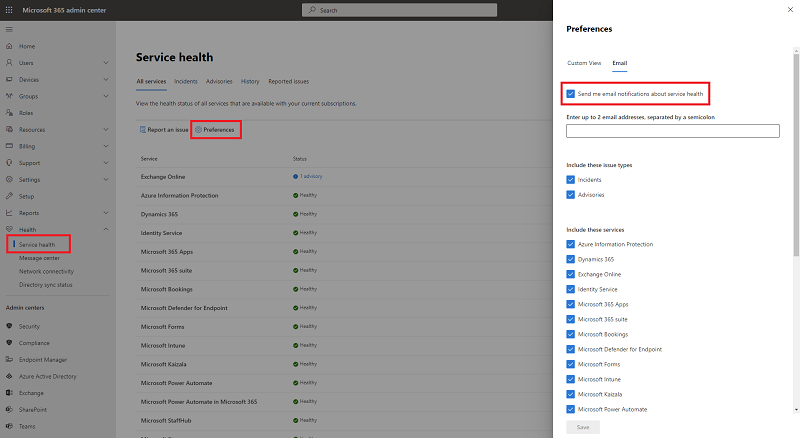Click the Settings gear icon in sidebar
The image size is (800, 438).
click(x=9, y=180)
